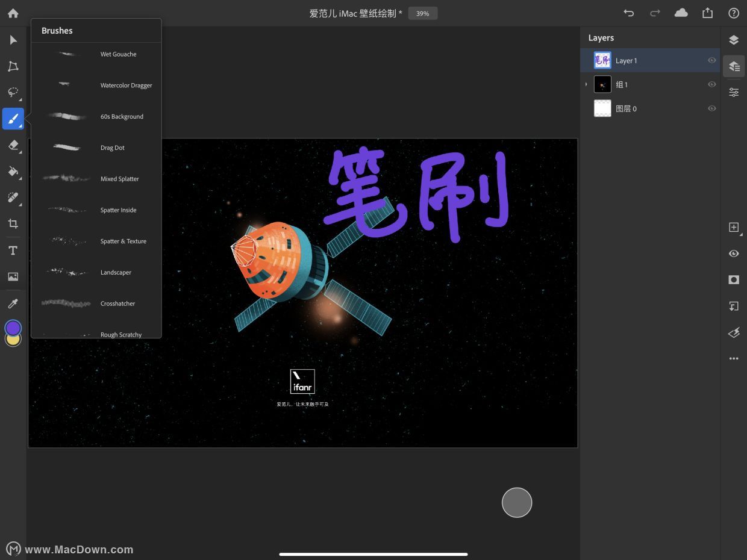
Task: Toggle layer visibility in right taskbar
Action: tap(734, 254)
